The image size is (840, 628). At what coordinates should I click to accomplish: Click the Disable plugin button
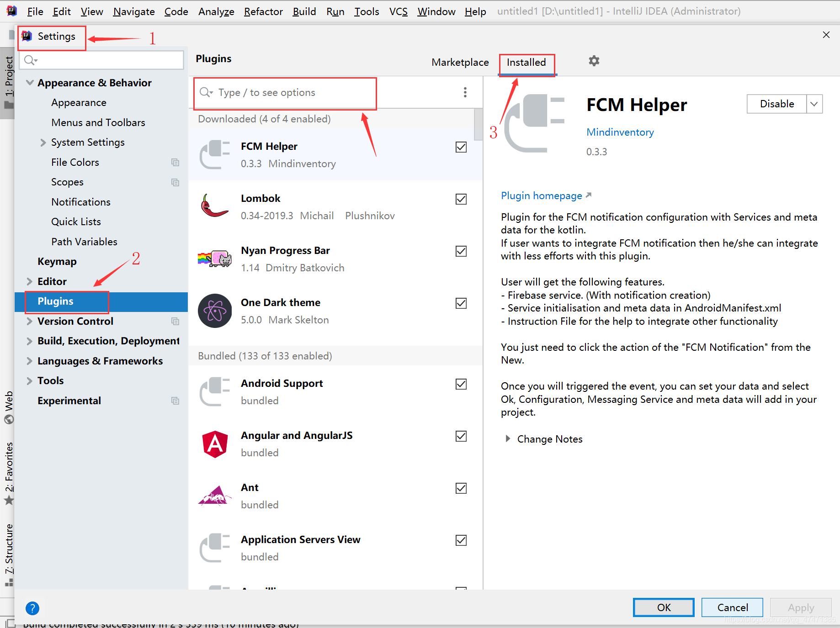[x=777, y=104]
